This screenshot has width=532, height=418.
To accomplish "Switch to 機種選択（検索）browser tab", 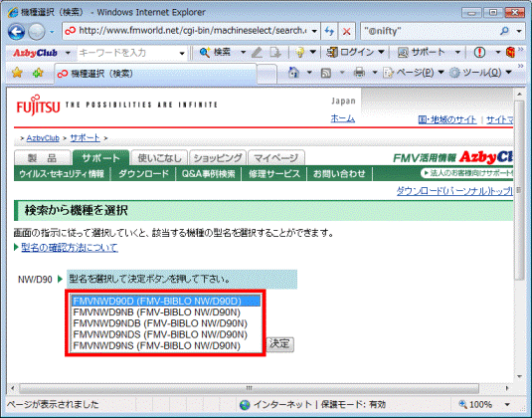I will pyautogui.click(x=155, y=74).
